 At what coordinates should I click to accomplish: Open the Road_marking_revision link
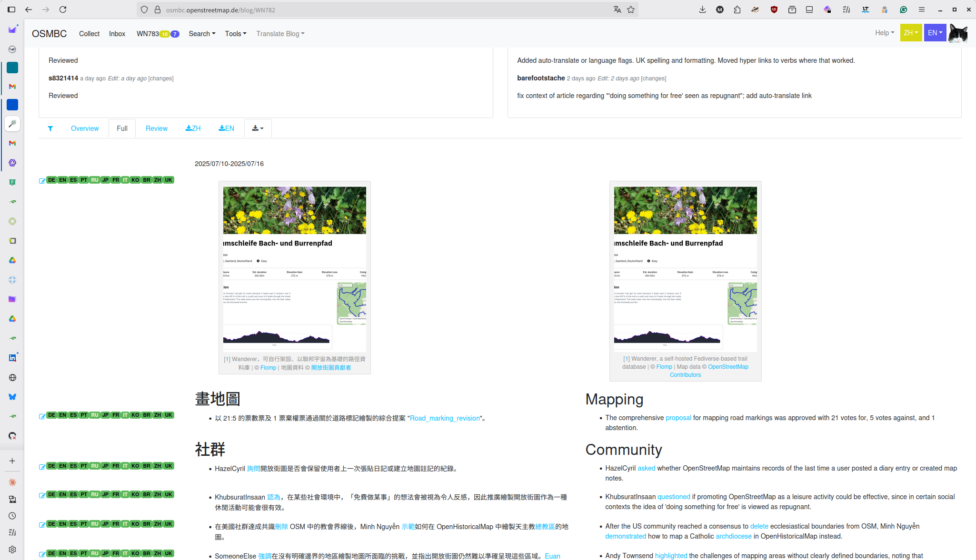click(445, 418)
